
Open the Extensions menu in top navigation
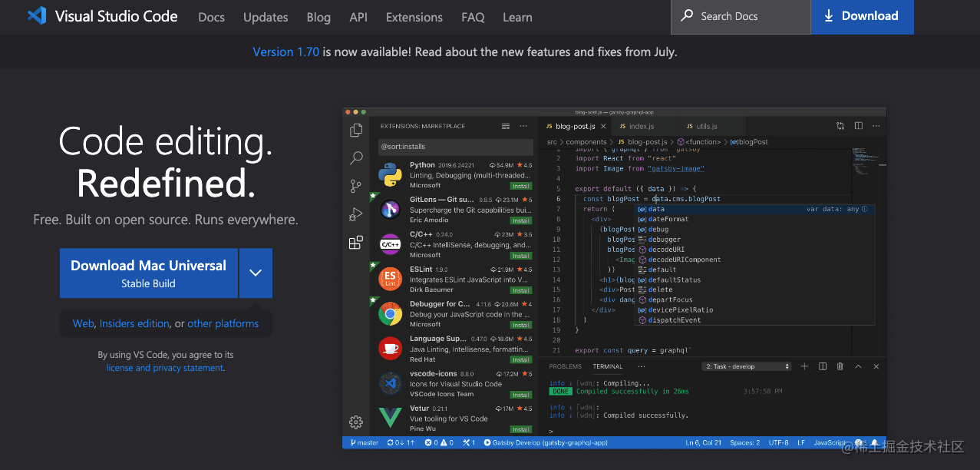click(414, 17)
